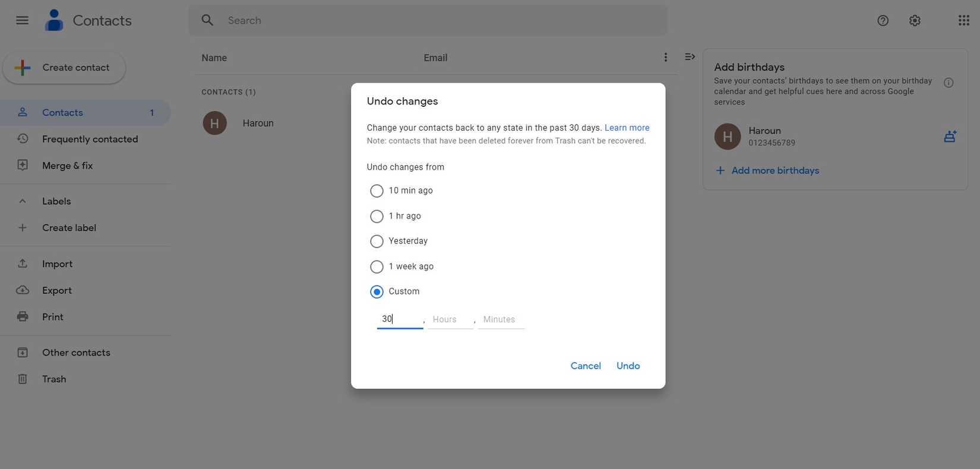Click the Hours input field
This screenshot has width=980, height=469.
450,319
